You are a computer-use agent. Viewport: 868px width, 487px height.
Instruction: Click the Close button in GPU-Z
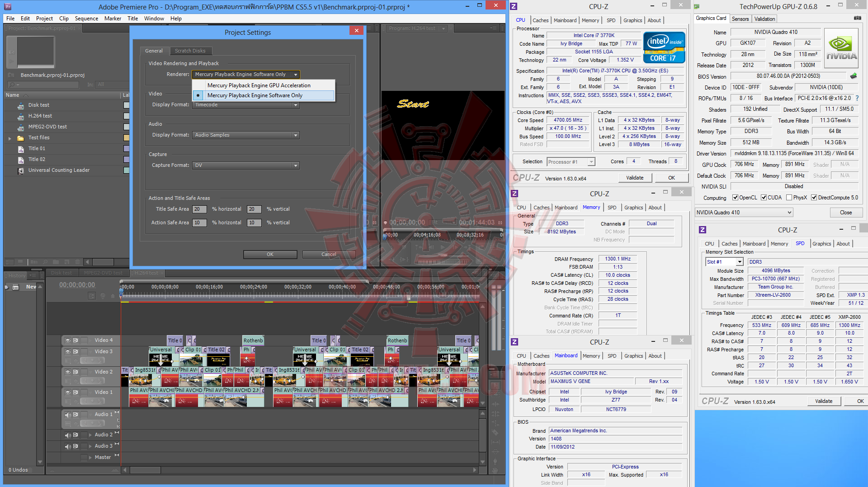click(846, 213)
